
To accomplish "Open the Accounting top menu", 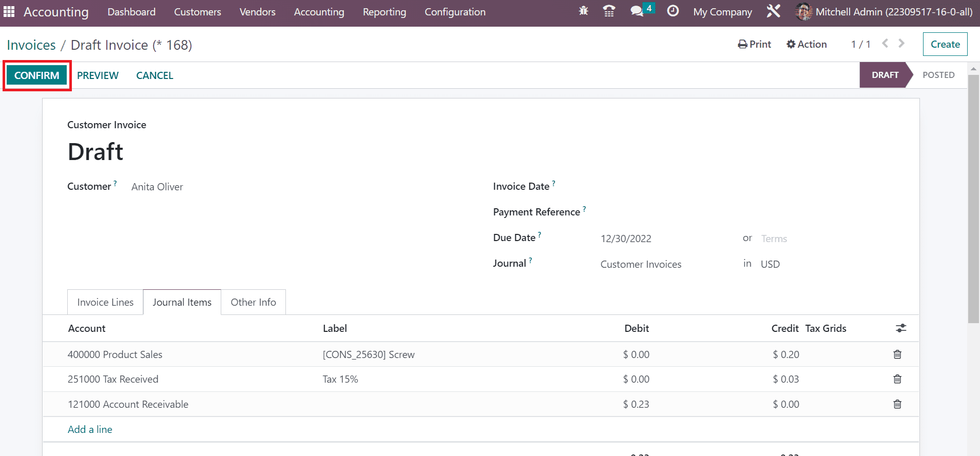I will tap(319, 12).
